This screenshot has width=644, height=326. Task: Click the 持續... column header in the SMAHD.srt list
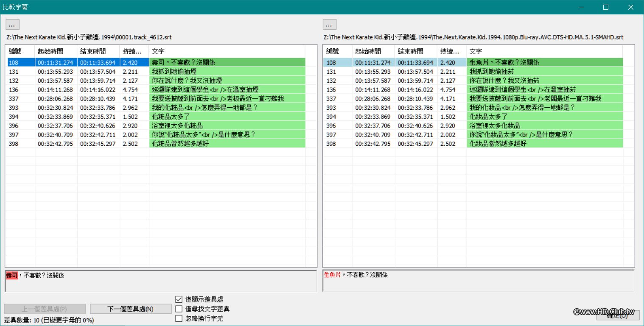point(452,51)
